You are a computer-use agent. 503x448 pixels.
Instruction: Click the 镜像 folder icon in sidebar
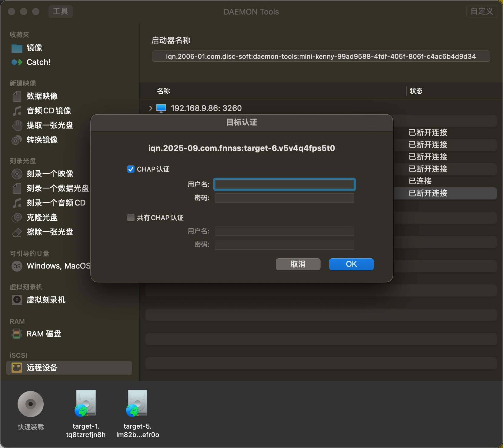click(17, 48)
